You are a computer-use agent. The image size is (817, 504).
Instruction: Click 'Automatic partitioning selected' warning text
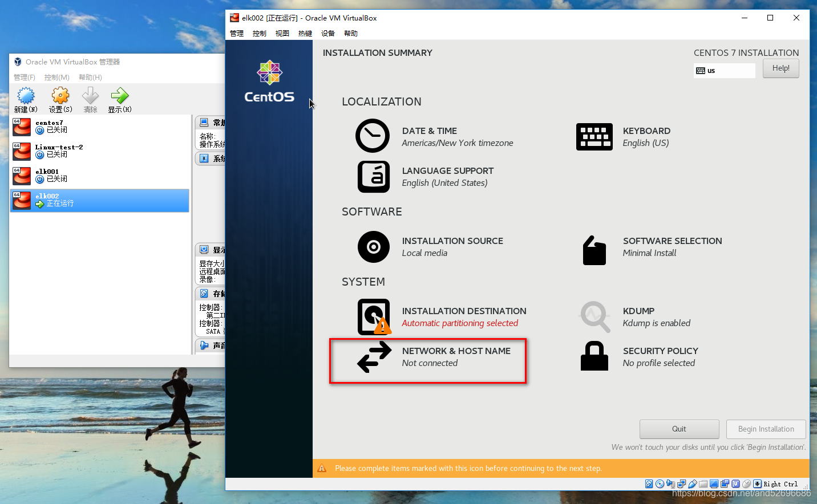[x=460, y=323]
